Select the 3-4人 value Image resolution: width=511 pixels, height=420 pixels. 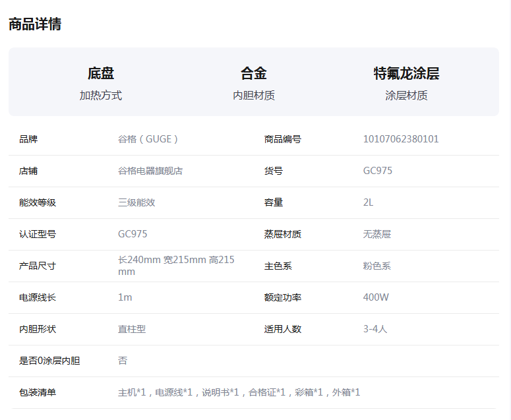pos(375,329)
